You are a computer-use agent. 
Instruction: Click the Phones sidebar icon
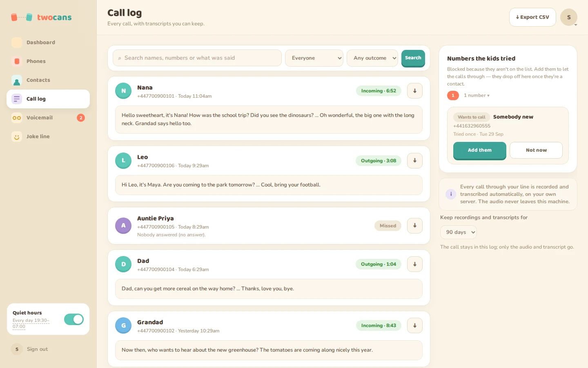(17, 61)
